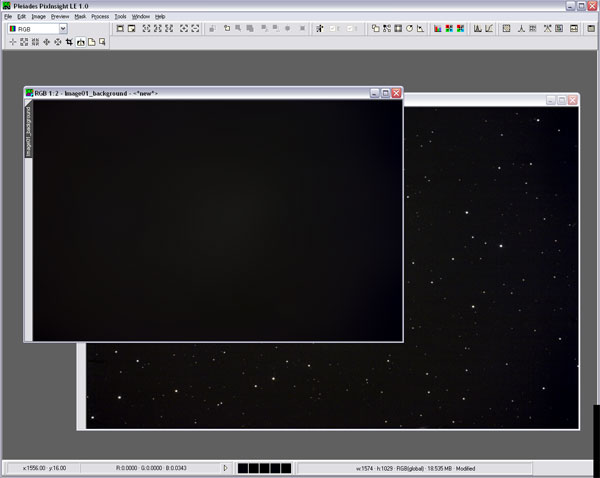Open the Edit menu

click(x=21, y=16)
